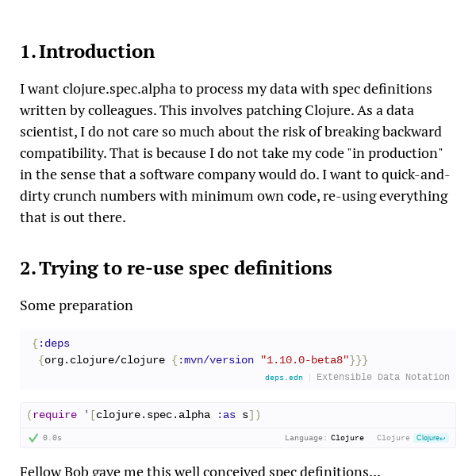Click the purple require keyword

pyautogui.click(x=55, y=415)
